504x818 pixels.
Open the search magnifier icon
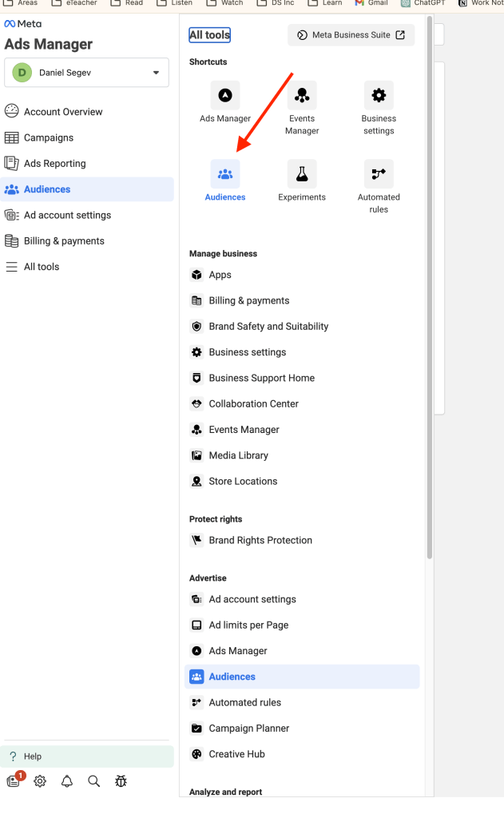[93, 781]
